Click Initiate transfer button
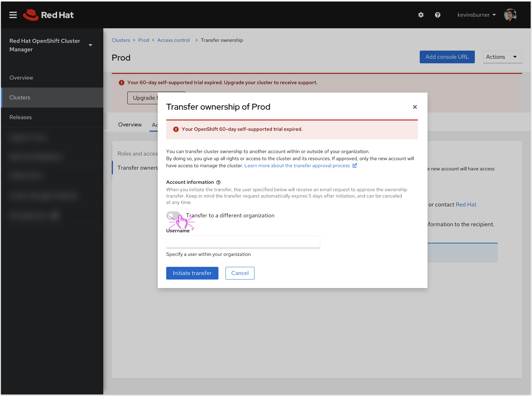 click(192, 273)
